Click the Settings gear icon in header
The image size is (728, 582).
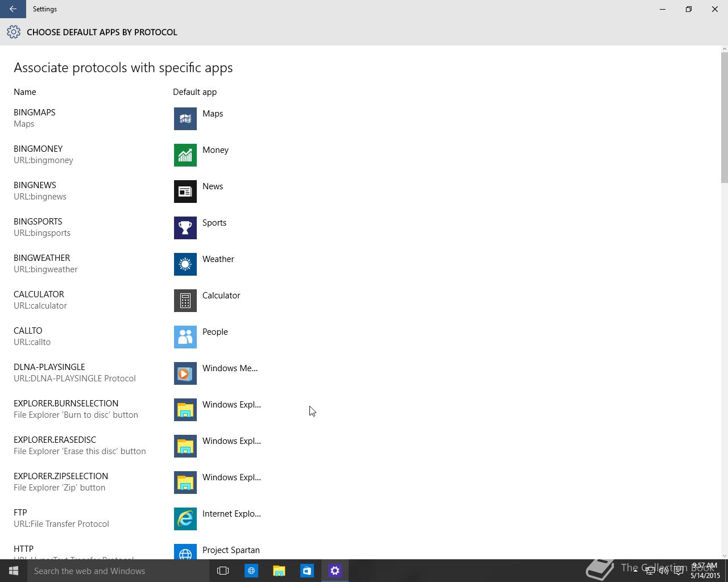point(14,32)
